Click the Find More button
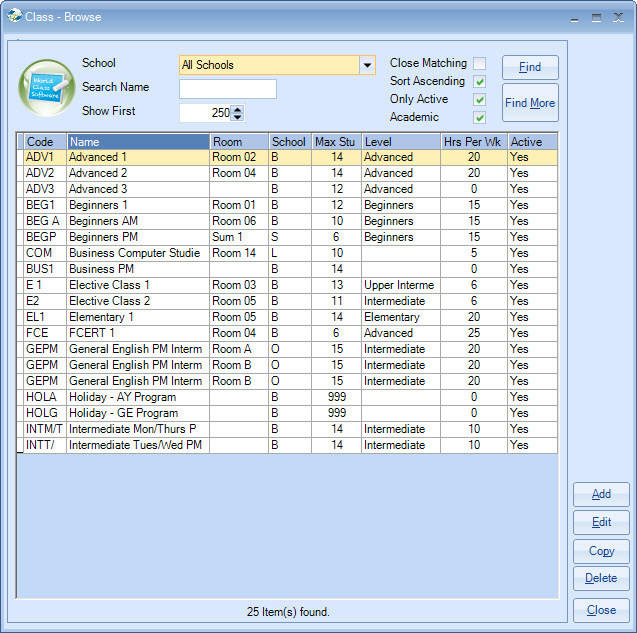This screenshot has height=633, width=637. (530, 103)
